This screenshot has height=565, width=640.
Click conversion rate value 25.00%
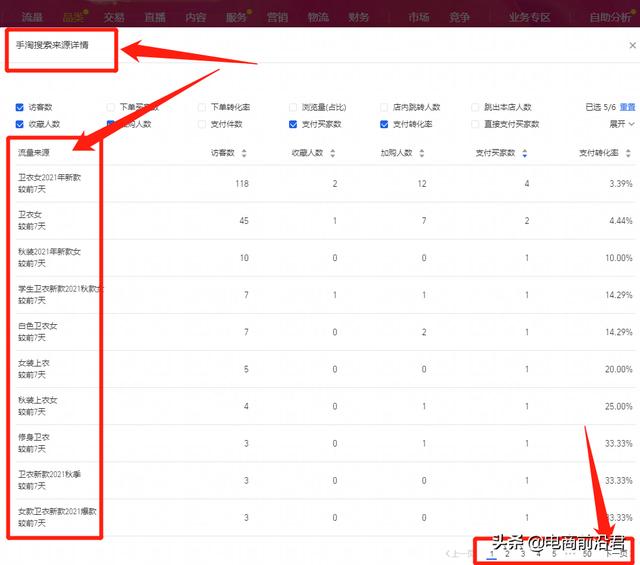[619, 407]
